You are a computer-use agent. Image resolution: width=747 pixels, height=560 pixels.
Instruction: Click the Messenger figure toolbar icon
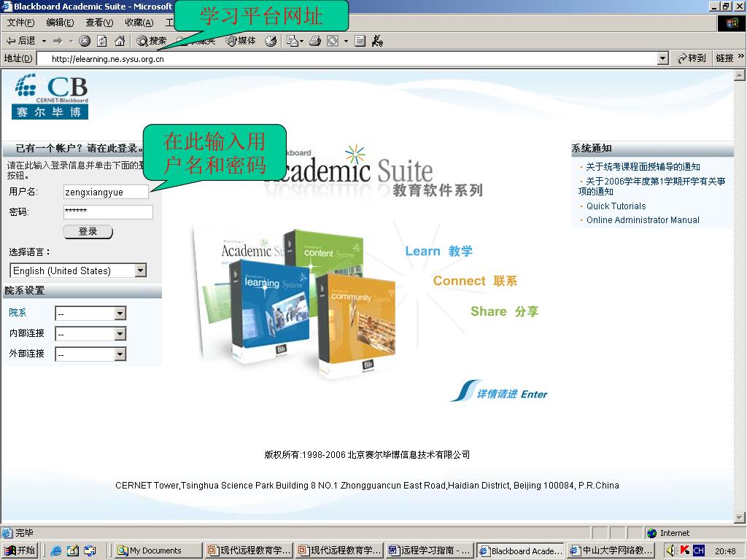click(377, 41)
